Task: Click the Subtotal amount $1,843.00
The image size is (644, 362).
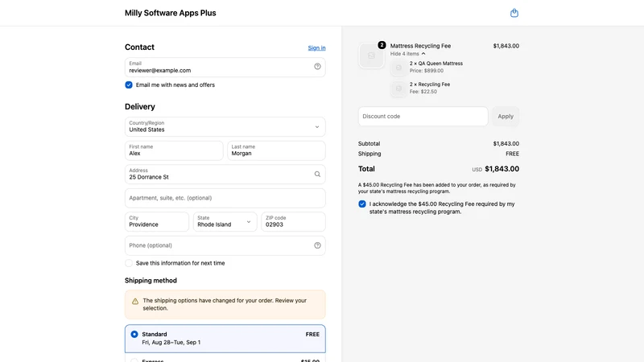Action: click(x=506, y=144)
